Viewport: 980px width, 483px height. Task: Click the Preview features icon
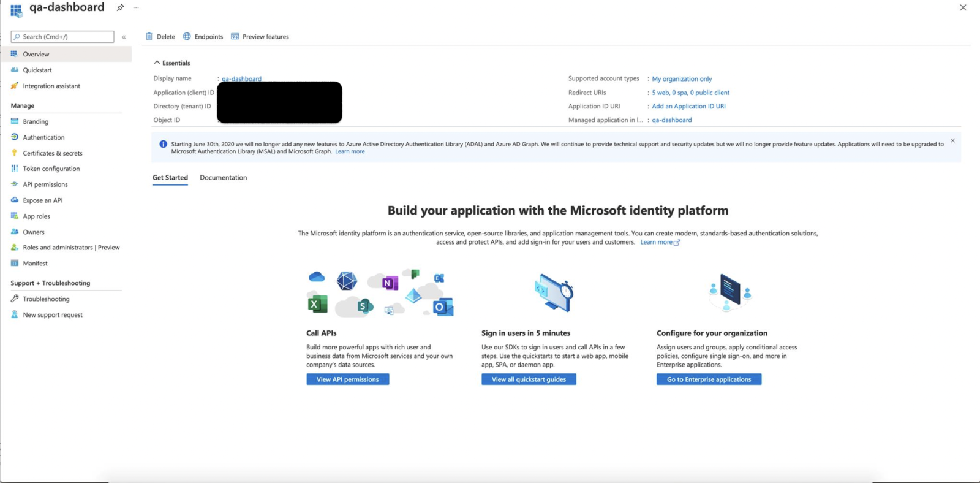235,37
